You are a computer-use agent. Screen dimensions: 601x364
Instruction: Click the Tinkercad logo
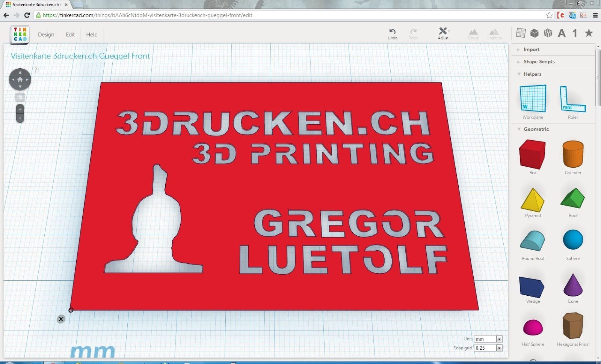(20, 35)
